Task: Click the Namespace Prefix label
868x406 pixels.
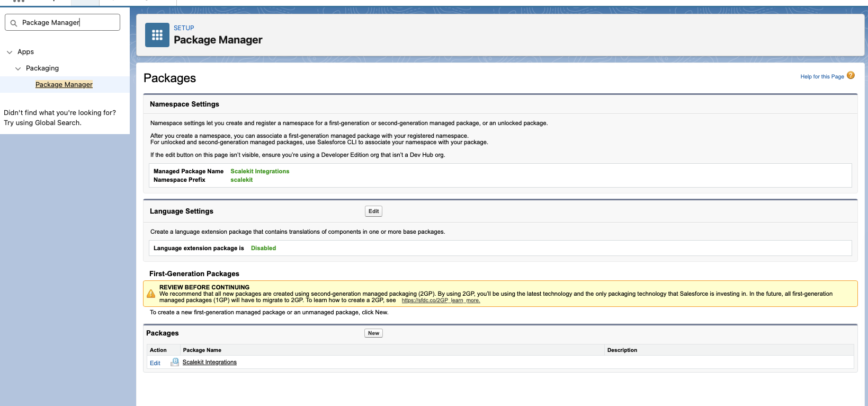Action: coord(180,180)
